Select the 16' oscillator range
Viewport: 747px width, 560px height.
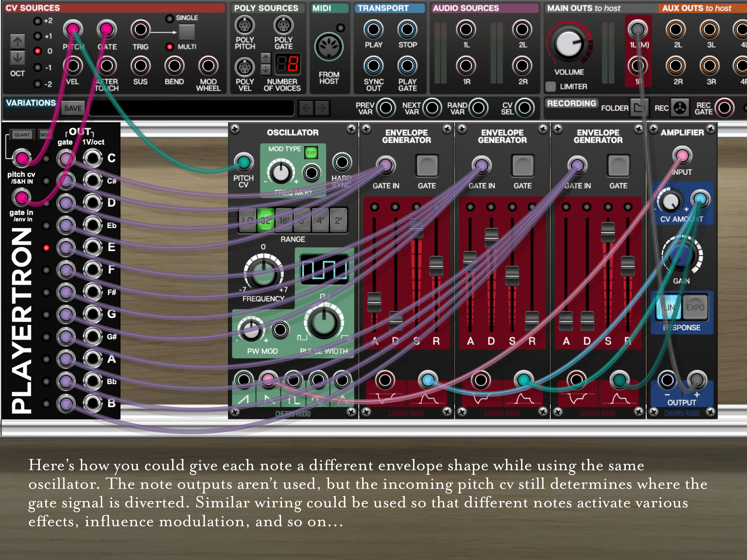(x=284, y=220)
